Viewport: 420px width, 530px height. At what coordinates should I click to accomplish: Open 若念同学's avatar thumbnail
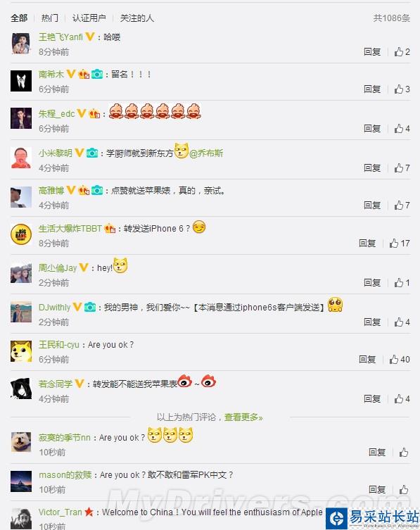point(21,389)
